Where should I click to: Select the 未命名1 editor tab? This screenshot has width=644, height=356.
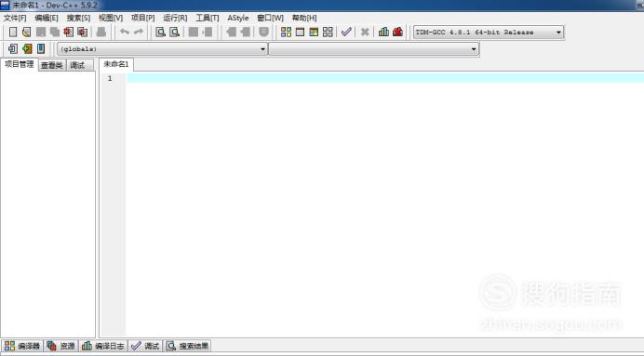pos(116,64)
